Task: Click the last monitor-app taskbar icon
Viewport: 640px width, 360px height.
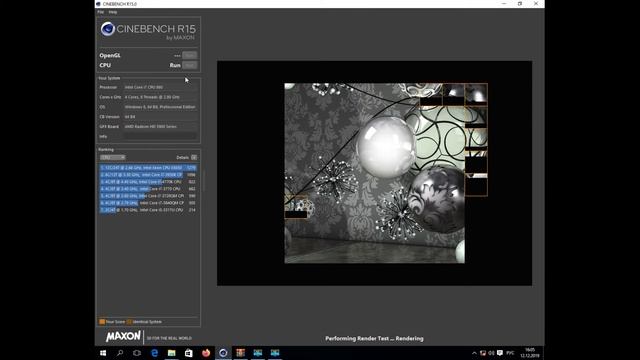Action: pos(275,353)
